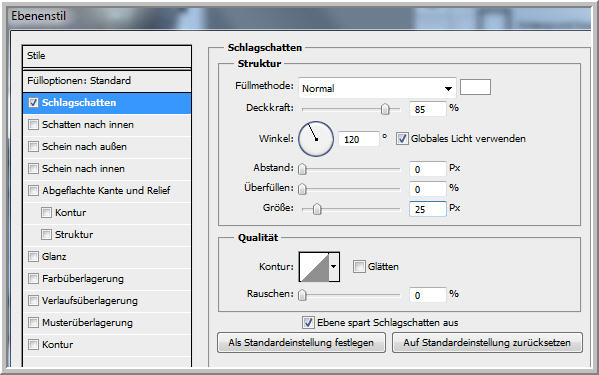Click the Rauschen slider handle
This screenshot has height=375, width=599.
coord(302,295)
